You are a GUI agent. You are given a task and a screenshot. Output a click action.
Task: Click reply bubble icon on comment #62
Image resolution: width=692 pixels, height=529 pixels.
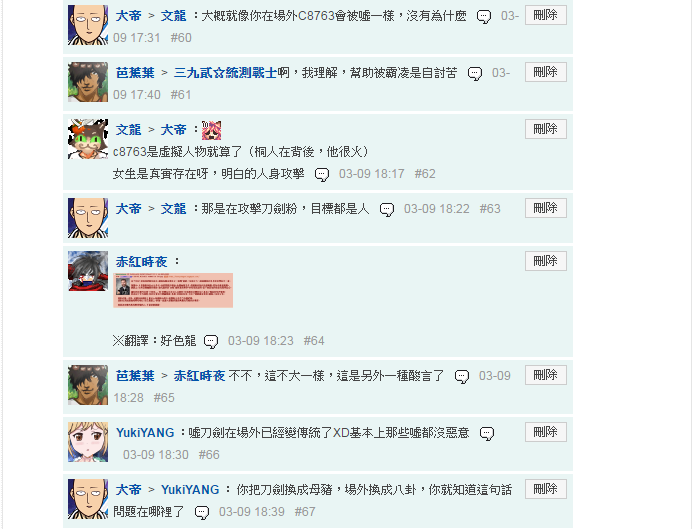pos(322,174)
